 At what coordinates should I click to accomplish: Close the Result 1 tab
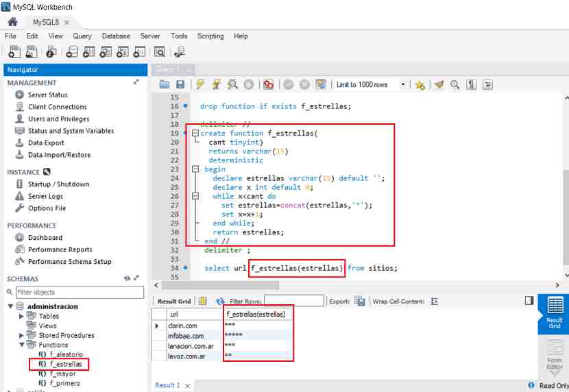click(187, 385)
